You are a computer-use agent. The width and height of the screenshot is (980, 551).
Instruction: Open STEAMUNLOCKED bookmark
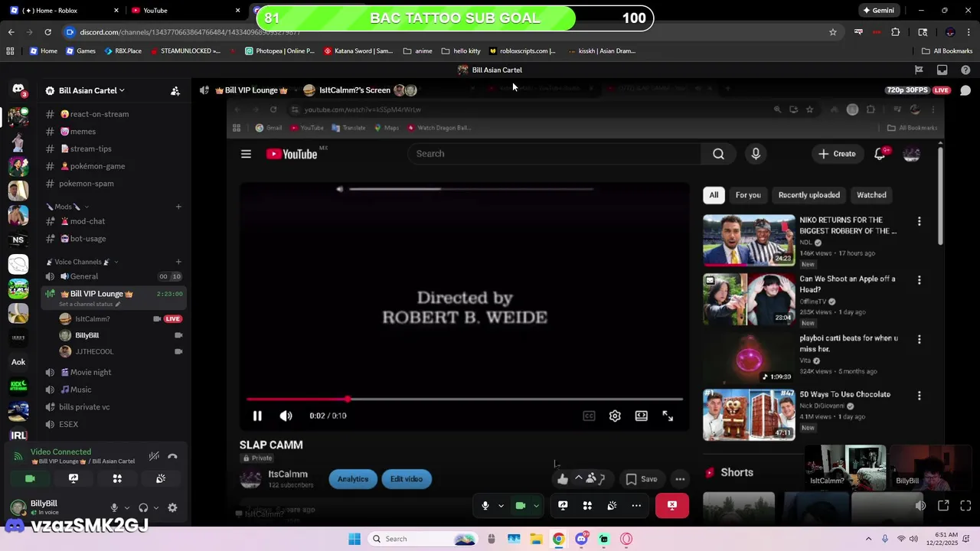(x=185, y=51)
